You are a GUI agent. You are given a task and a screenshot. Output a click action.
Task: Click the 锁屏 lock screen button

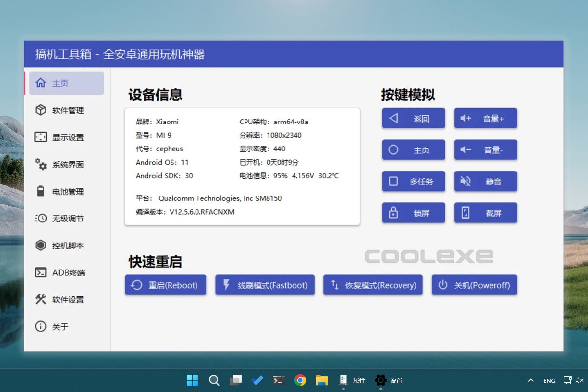[414, 213]
